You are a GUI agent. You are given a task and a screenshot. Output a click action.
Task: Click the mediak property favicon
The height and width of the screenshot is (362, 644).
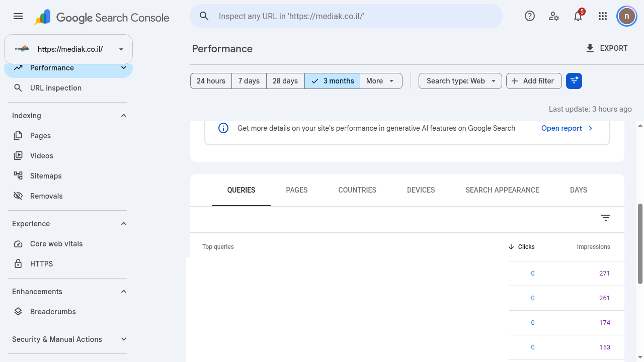pos(22,49)
